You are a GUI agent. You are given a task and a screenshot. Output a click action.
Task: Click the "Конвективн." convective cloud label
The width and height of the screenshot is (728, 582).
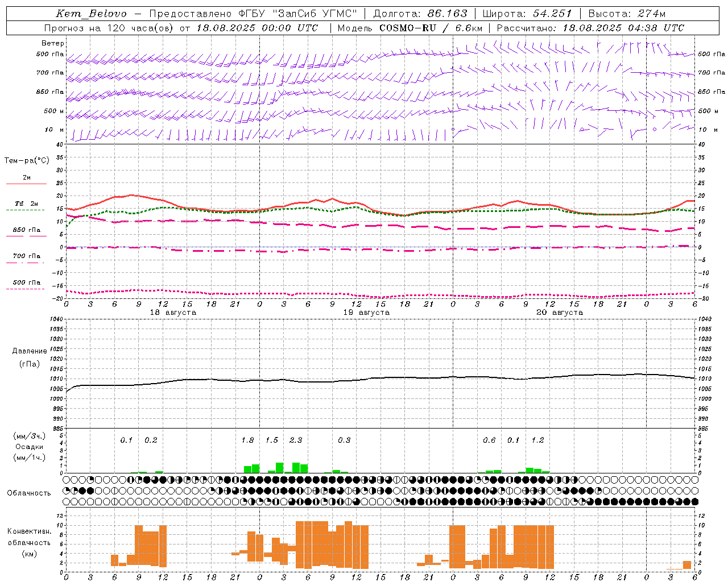click(x=29, y=531)
